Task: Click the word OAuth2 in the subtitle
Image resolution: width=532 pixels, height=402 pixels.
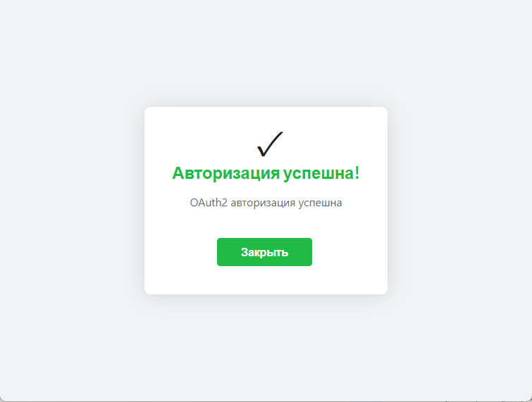Action: point(209,203)
